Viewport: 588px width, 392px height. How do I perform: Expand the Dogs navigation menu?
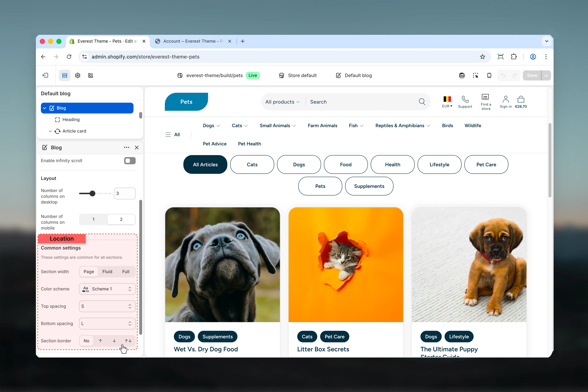coord(211,126)
